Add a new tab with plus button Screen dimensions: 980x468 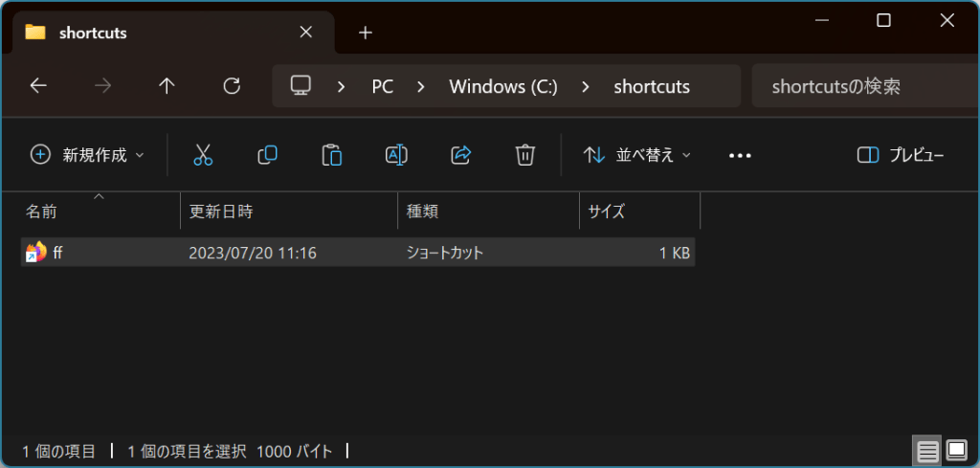(x=364, y=33)
